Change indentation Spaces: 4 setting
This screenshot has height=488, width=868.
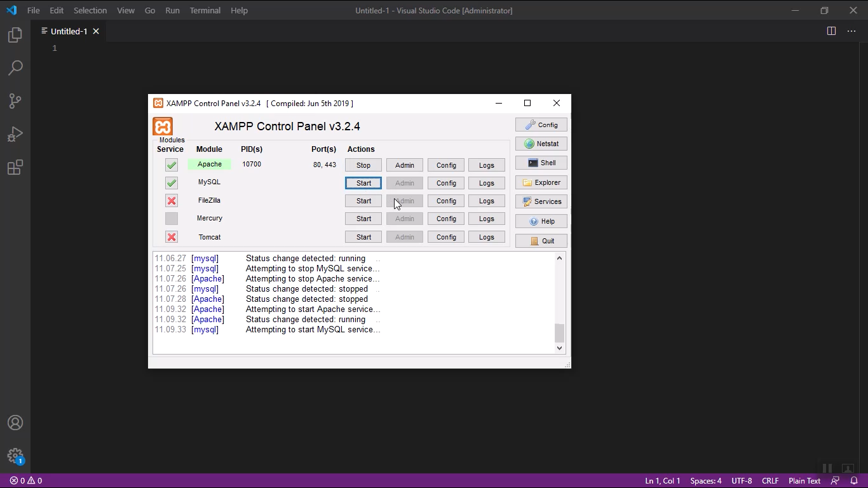(706, 481)
